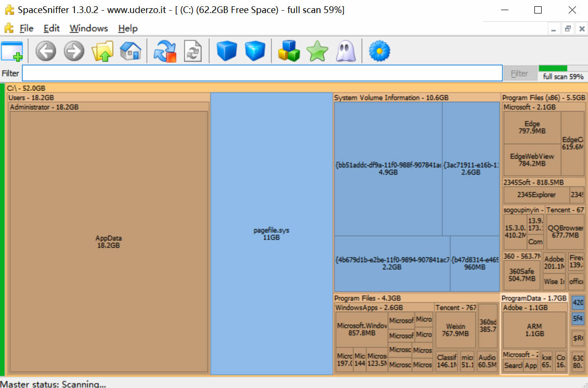588x388 pixels.
Task: Toggle the green star tagged files filter
Action: [x=317, y=51]
